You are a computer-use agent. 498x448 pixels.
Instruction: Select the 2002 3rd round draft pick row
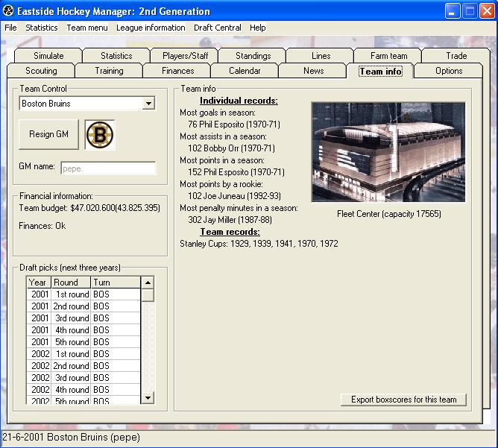coord(83,378)
